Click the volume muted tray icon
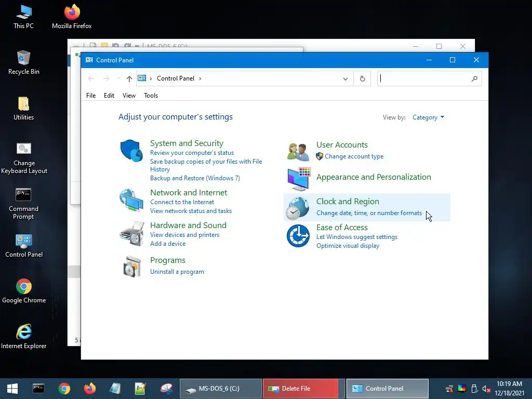The height and width of the screenshot is (399, 532). point(486,389)
